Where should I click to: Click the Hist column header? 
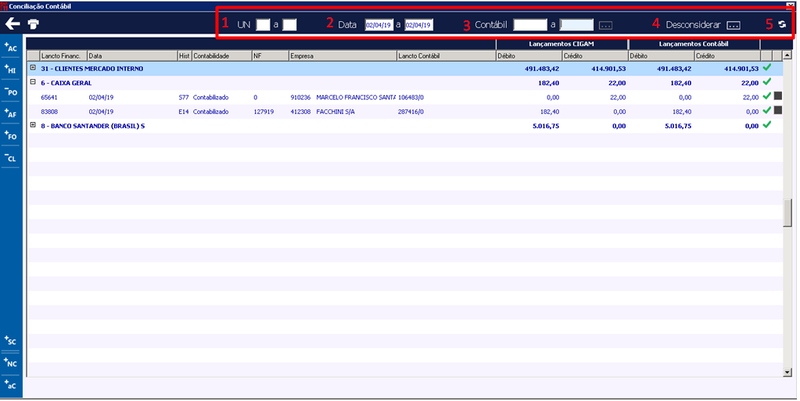184,56
